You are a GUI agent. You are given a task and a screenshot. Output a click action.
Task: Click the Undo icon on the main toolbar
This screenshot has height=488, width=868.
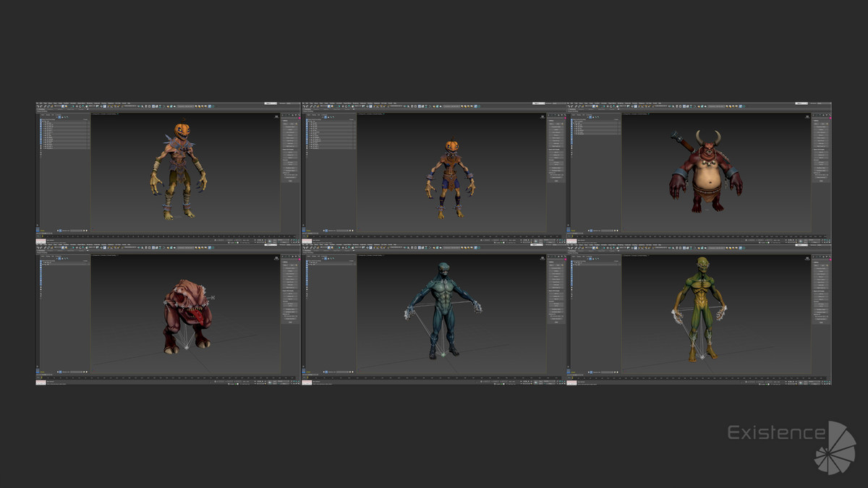click(38, 106)
